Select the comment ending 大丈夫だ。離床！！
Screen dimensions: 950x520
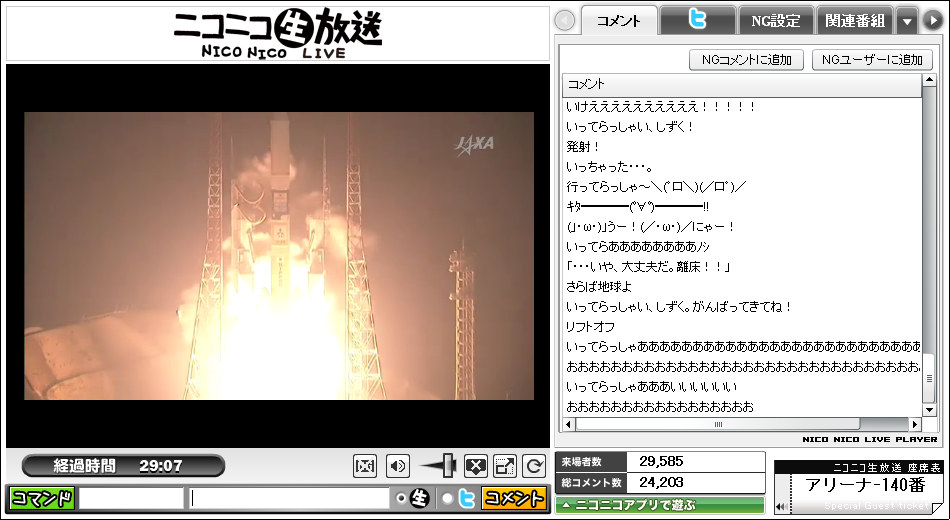pyautogui.click(x=648, y=267)
